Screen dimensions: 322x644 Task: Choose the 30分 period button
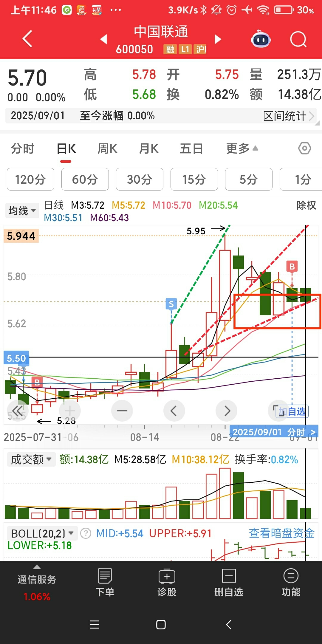point(140,179)
